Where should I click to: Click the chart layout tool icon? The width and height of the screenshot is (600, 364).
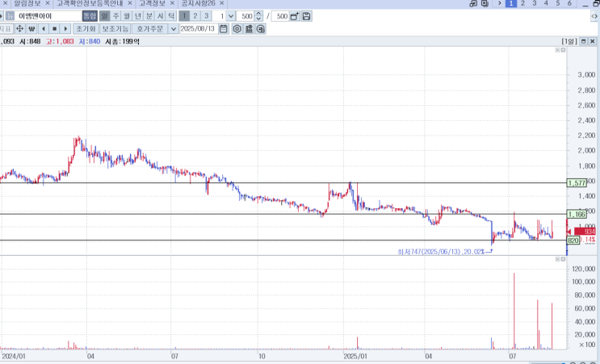(249, 29)
